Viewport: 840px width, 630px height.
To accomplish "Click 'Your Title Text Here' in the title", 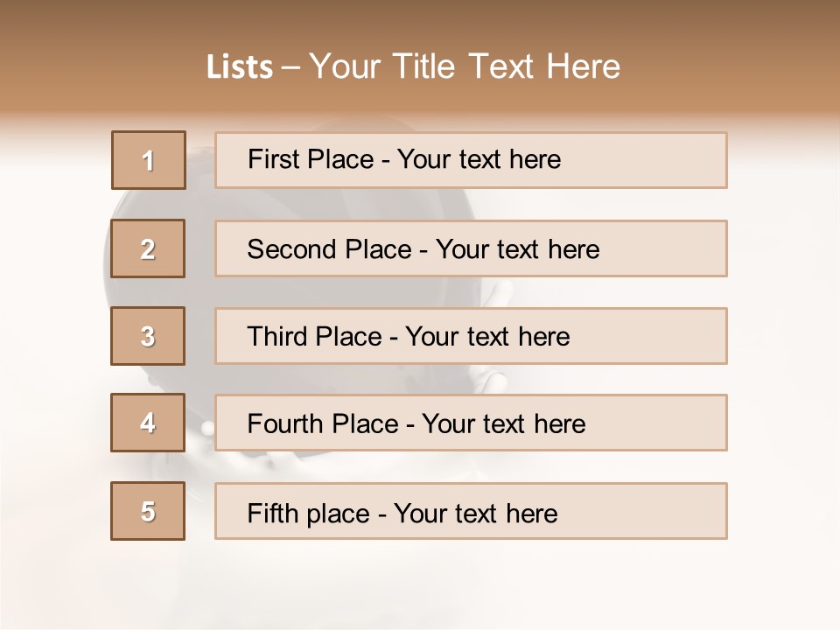I will [x=465, y=67].
